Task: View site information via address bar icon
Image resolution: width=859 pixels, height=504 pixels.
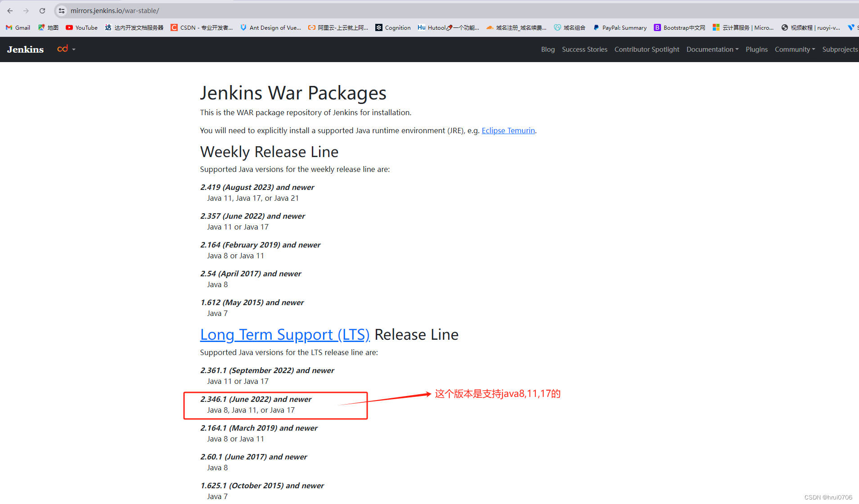Action: [61, 10]
